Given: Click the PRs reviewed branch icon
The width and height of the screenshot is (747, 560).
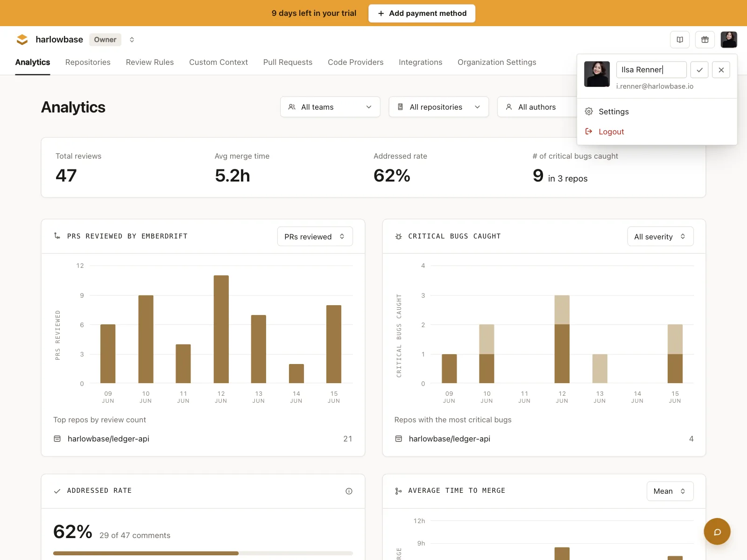Looking at the screenshot, I should pyautogui.click(x=57, y=236).
